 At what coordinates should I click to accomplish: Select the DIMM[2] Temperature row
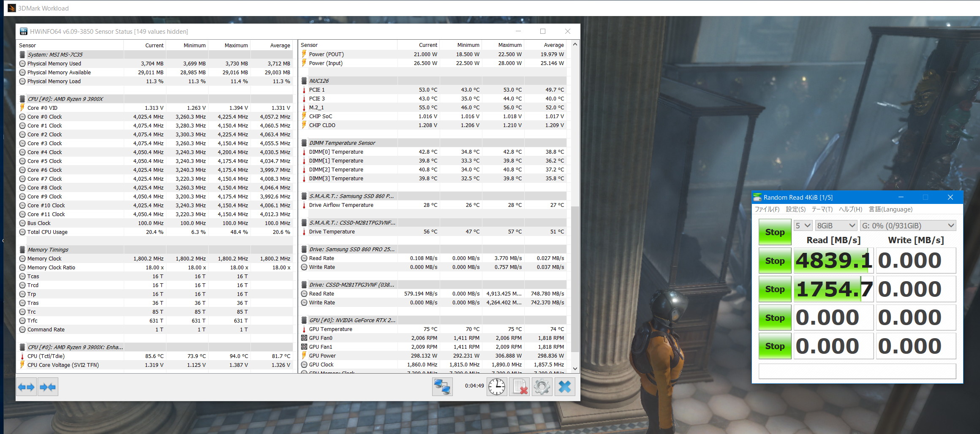click(433, 169)
